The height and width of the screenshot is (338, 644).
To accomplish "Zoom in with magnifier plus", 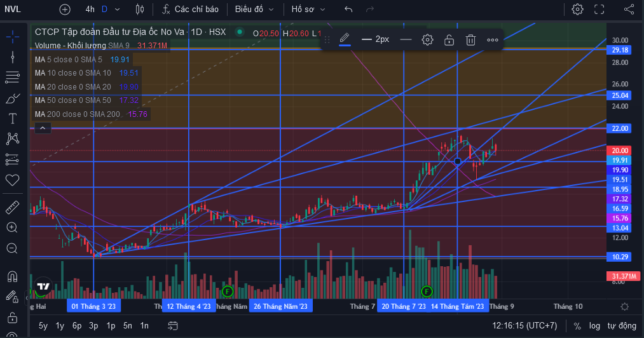I will [x=12, y=227].
